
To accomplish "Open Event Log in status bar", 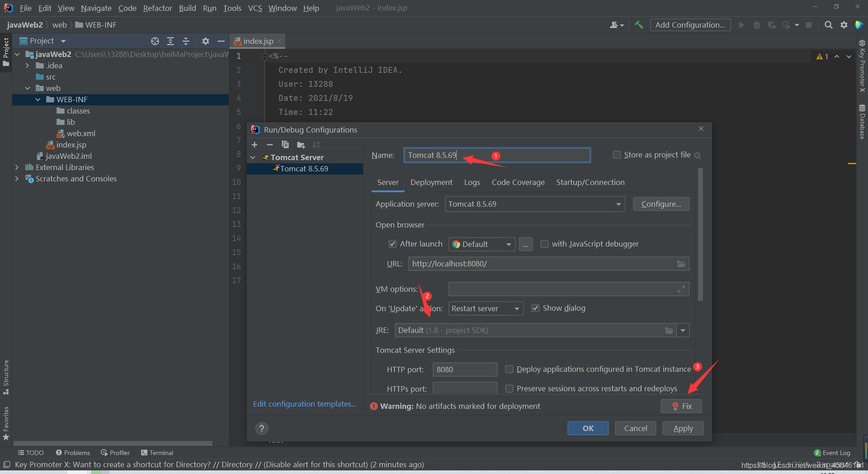I will tap(832, 453).
